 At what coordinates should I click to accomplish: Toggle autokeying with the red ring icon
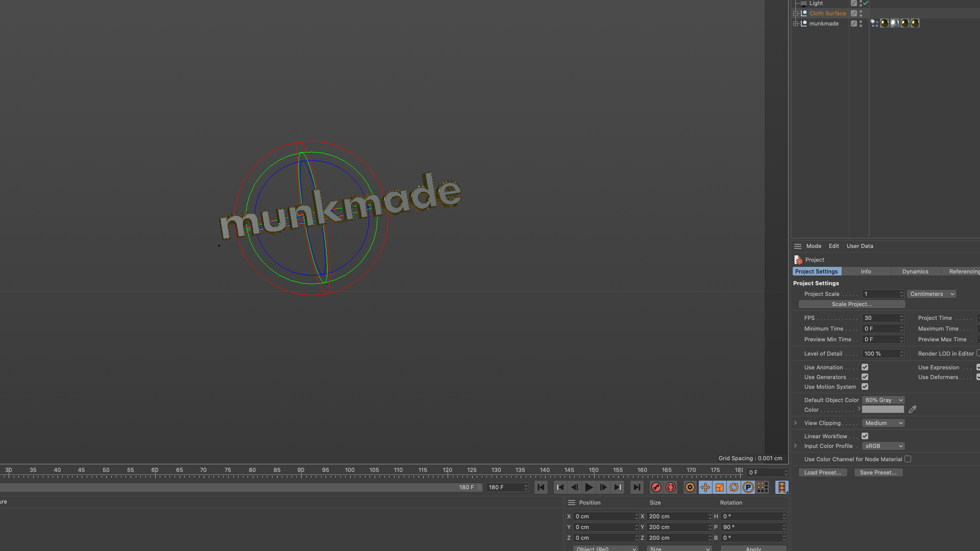(x=671, y=487)
